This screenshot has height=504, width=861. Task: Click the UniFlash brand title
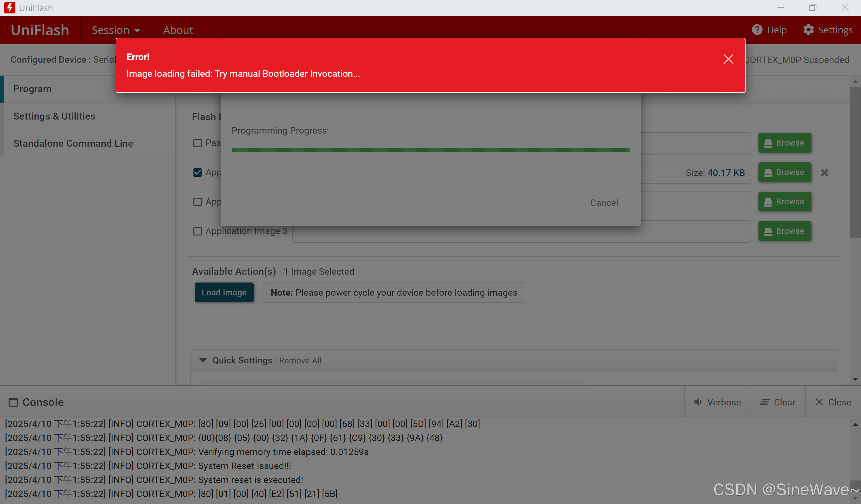[40, 30]
